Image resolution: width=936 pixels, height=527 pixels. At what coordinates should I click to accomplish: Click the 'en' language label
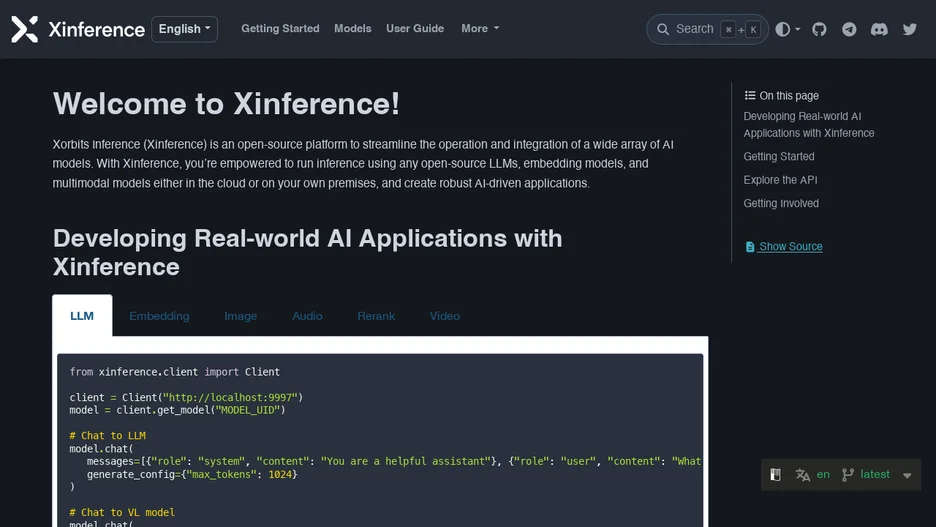pos(823,474)
